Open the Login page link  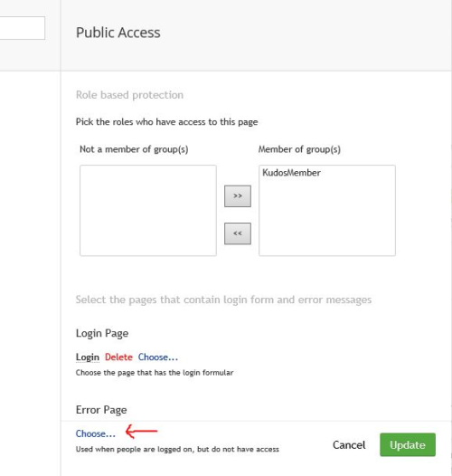(88, 357)
